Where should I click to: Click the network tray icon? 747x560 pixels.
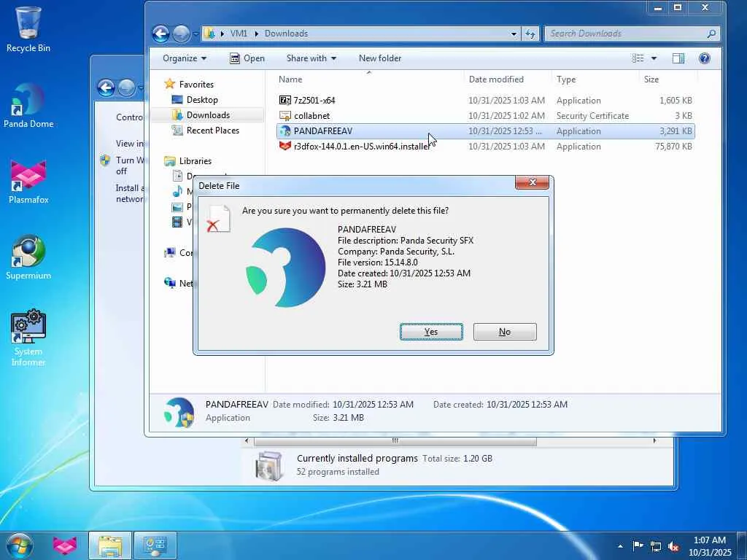[x=656, y=546]
